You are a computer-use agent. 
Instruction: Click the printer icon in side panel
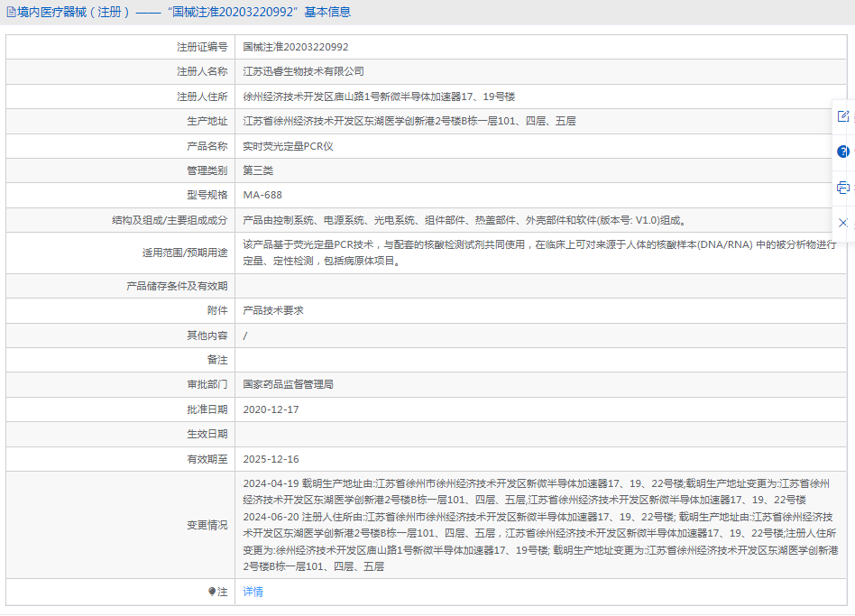(x=843, y=188)
